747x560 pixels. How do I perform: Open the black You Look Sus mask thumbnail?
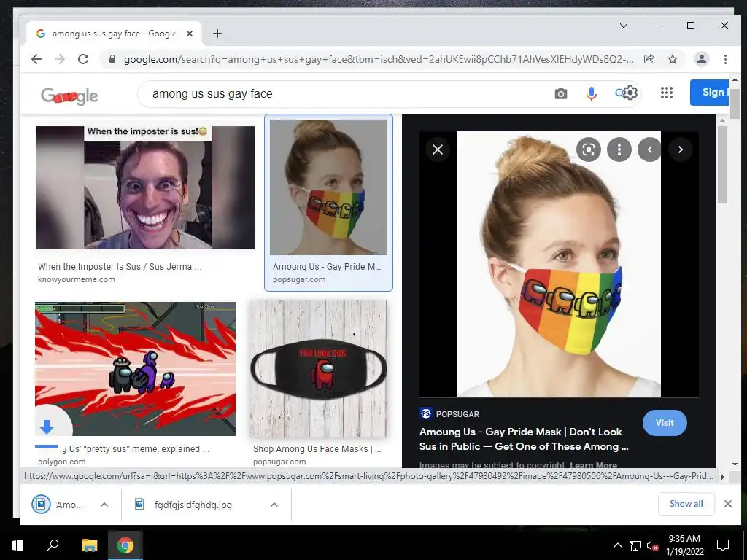(x=318, y=368)
